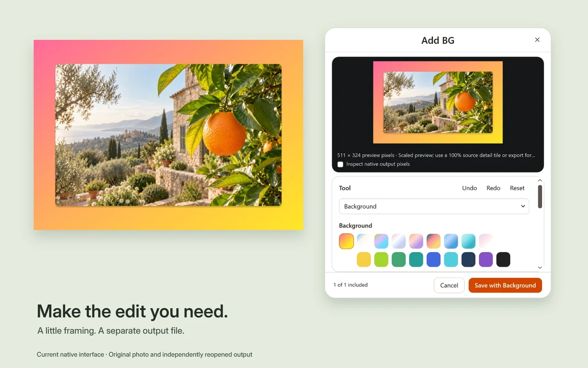Click the scroll up arrow in settings panel
Viewport: 588px width, 368px height.
[x=540, y=180]
